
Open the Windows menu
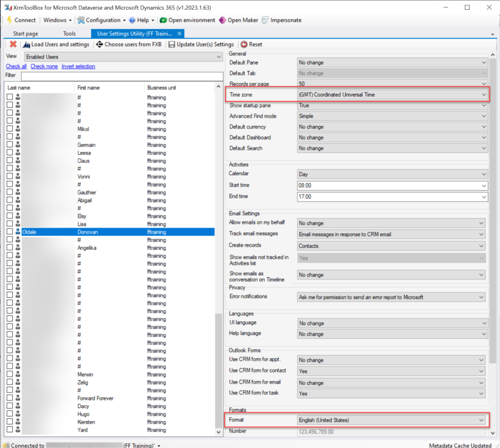[58, 20]
